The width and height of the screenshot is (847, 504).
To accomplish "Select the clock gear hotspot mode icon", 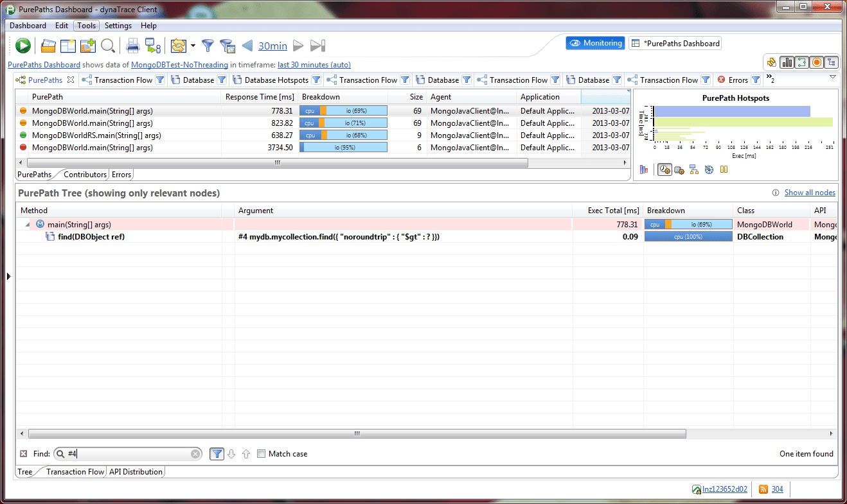I will coord(665,169).
